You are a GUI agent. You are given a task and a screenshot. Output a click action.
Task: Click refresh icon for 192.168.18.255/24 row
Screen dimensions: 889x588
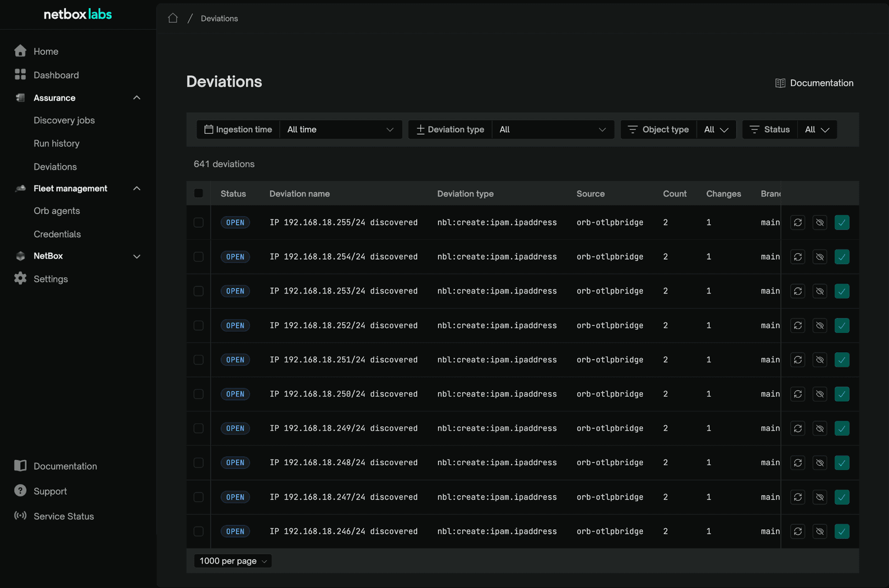coord(798,223)
